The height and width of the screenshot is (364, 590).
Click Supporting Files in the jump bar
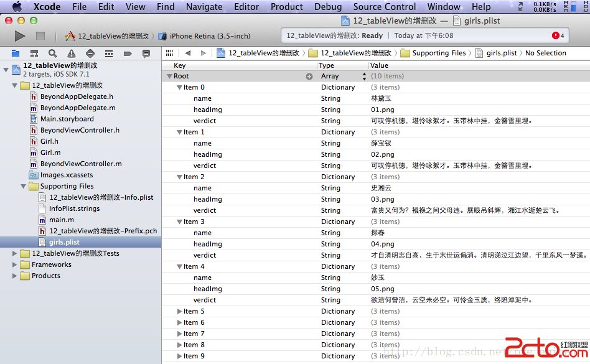(439, 54)
